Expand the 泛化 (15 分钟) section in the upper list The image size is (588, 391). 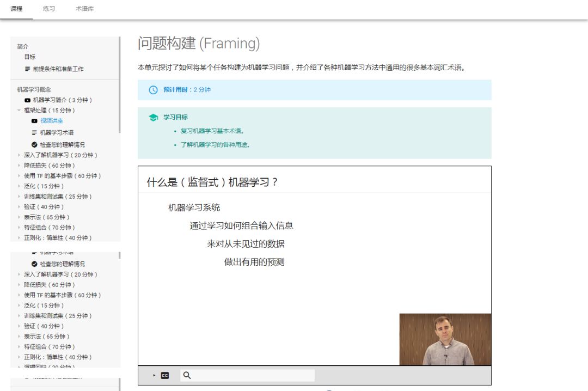(x=19, y=186)
